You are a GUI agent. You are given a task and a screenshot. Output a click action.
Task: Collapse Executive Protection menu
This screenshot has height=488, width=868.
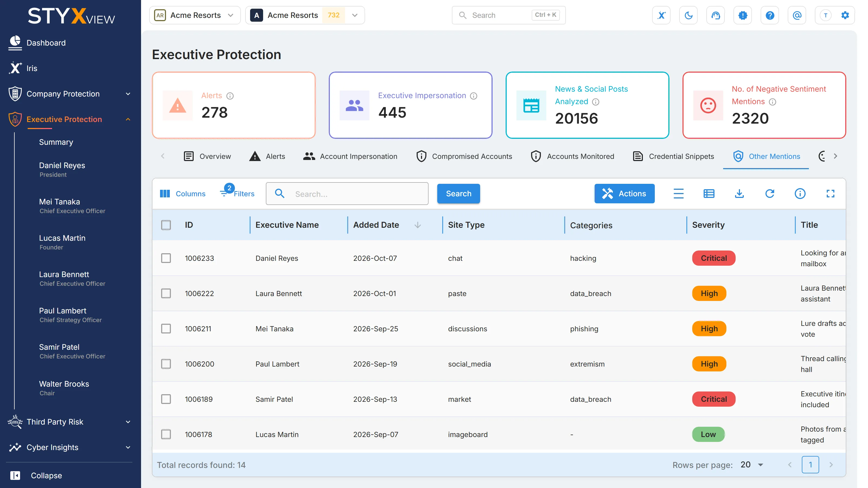point(69,120)
